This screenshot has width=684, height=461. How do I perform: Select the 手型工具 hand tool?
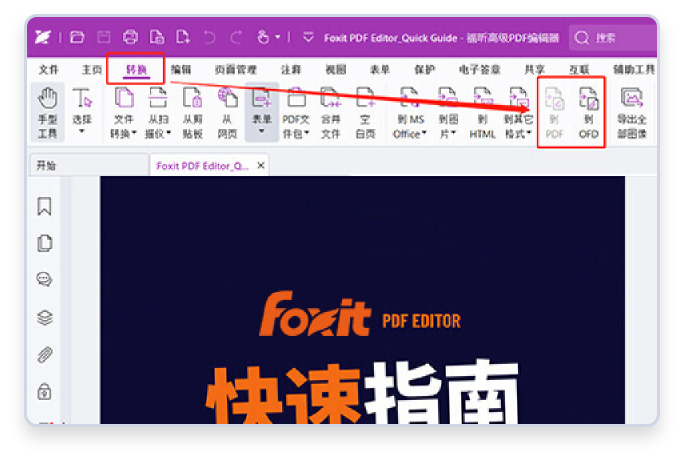[x=48, y=112]
